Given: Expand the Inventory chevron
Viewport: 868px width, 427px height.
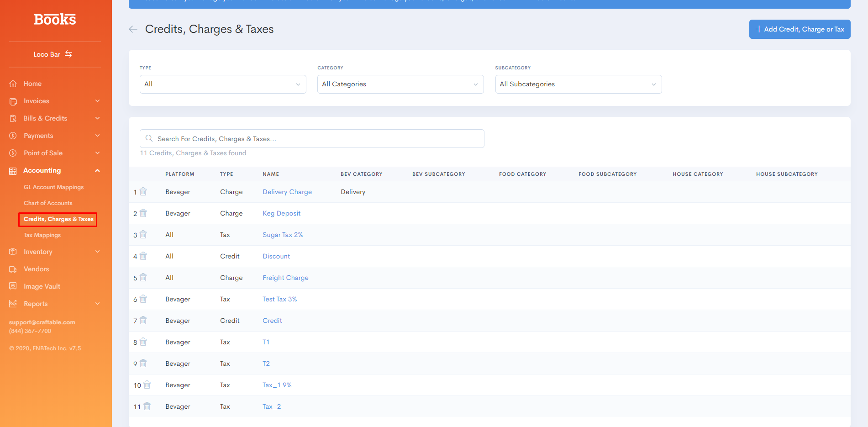Looking at the screenshot, I should [x=97, y=251].
